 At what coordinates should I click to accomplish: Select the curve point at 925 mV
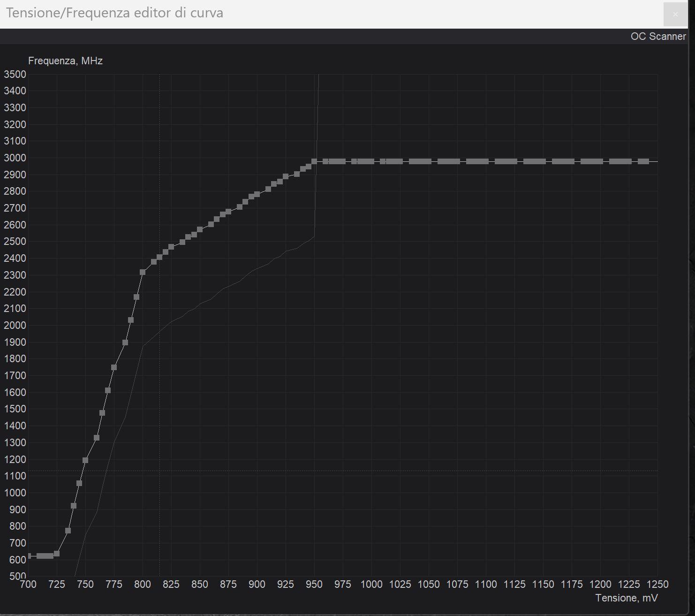pos(286,176)
